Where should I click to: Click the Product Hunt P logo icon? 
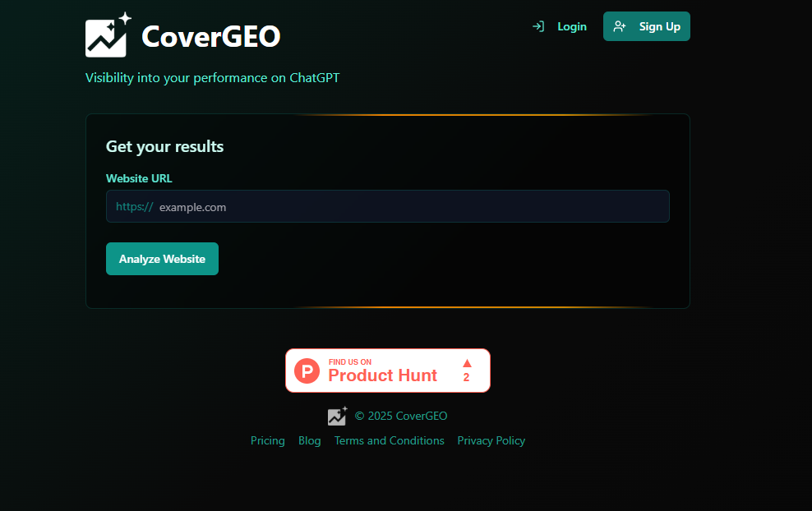307,371
